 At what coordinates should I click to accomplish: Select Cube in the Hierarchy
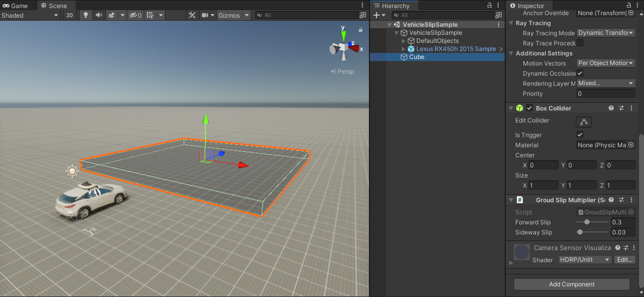[x=416, y=57]
